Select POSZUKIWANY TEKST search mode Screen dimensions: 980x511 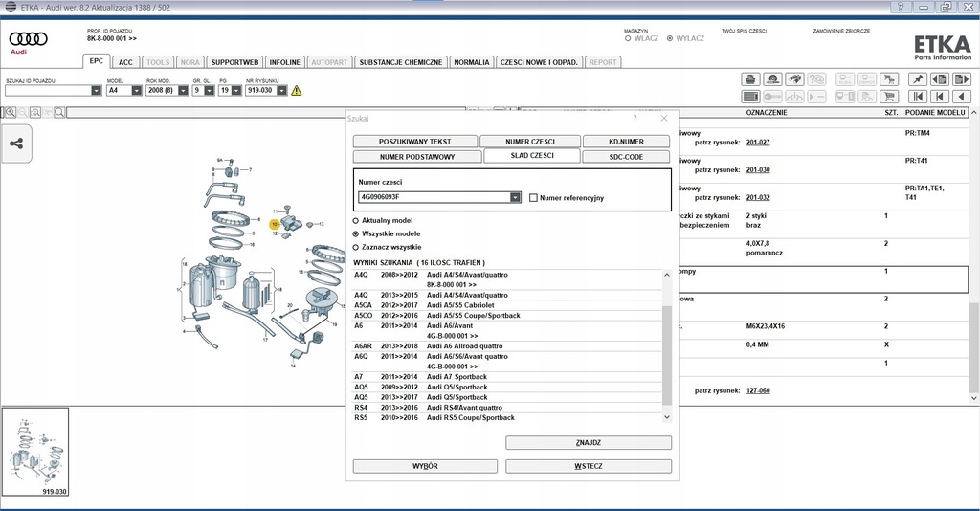[415, 142]
